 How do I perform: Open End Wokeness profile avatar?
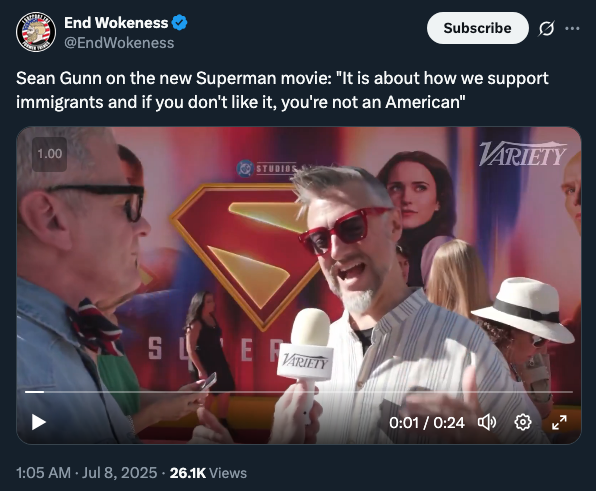click(x=36, y=32)
